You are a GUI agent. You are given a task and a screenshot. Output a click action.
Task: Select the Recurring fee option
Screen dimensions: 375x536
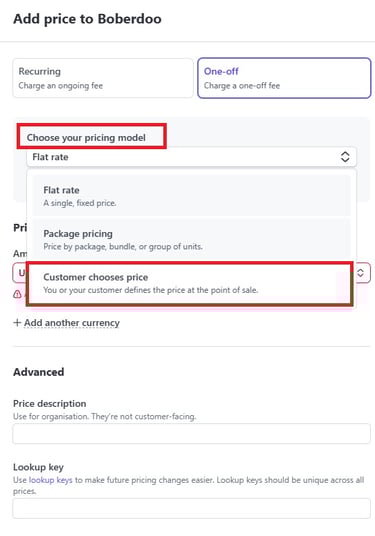(x=103, y=78)
